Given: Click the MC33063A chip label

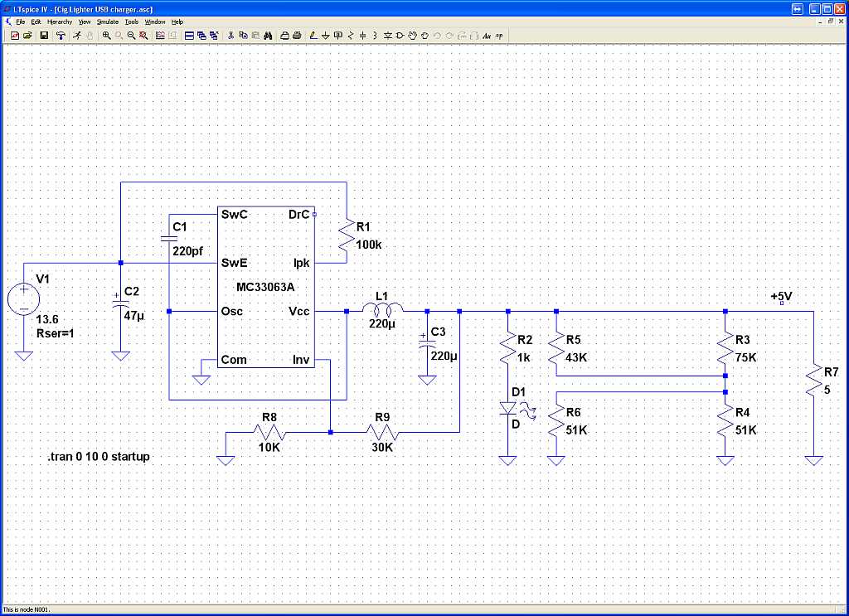Looking at the screenshot, I should [x=265, y=287].
